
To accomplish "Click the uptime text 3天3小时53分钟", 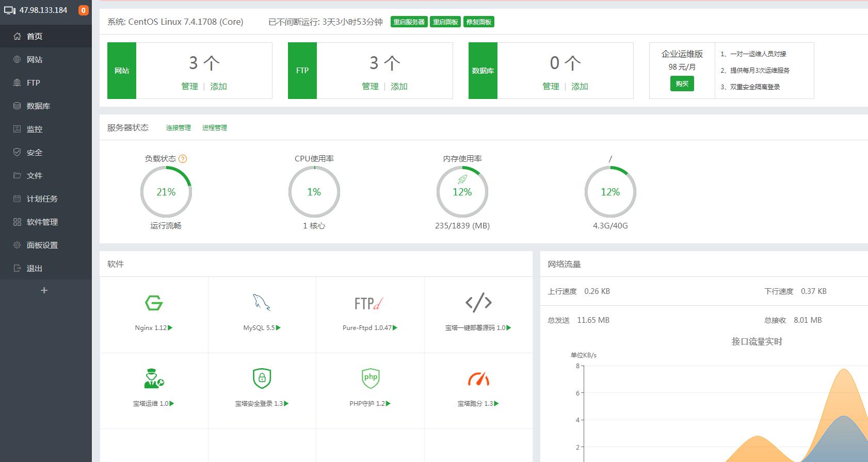I will point(352,22).
